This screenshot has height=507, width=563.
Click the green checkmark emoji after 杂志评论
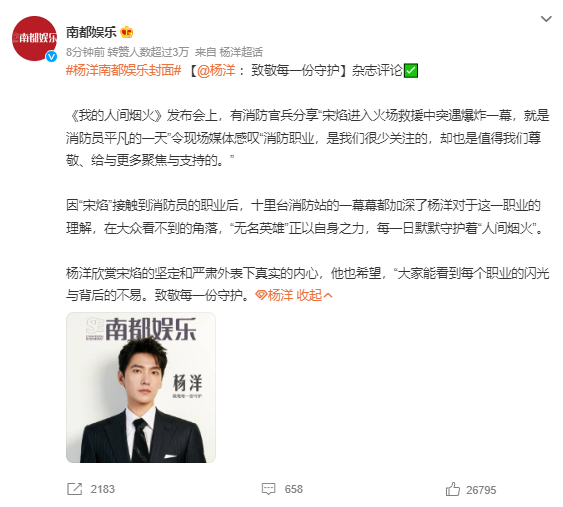411,70
